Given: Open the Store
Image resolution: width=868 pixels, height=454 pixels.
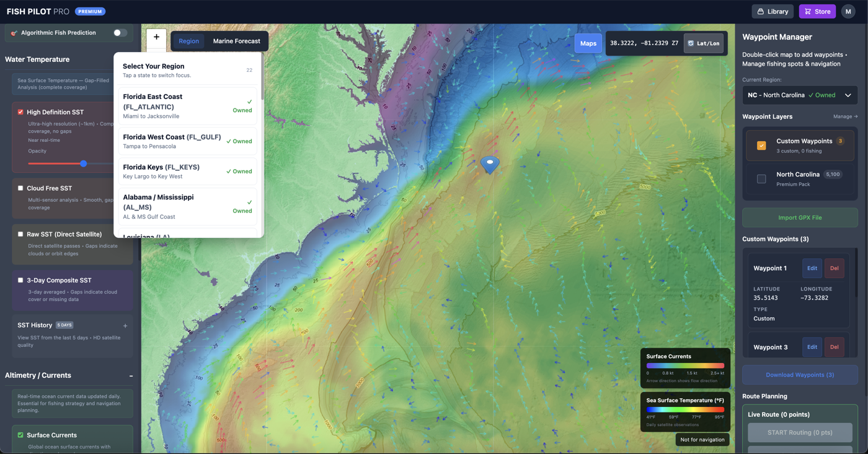Looking at the screenshot, I should 817,11.
